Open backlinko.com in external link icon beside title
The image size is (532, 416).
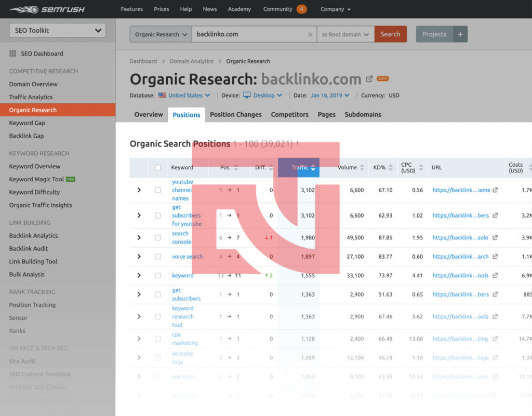pos(369,79)
